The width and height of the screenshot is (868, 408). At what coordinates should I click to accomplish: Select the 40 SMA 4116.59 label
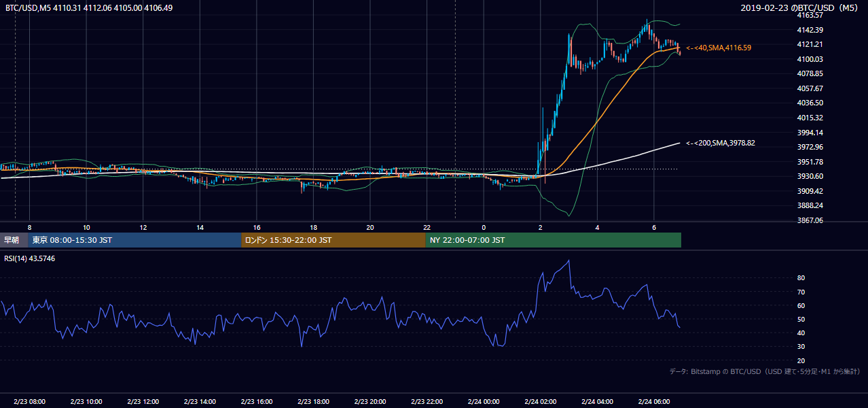point(719,48)
